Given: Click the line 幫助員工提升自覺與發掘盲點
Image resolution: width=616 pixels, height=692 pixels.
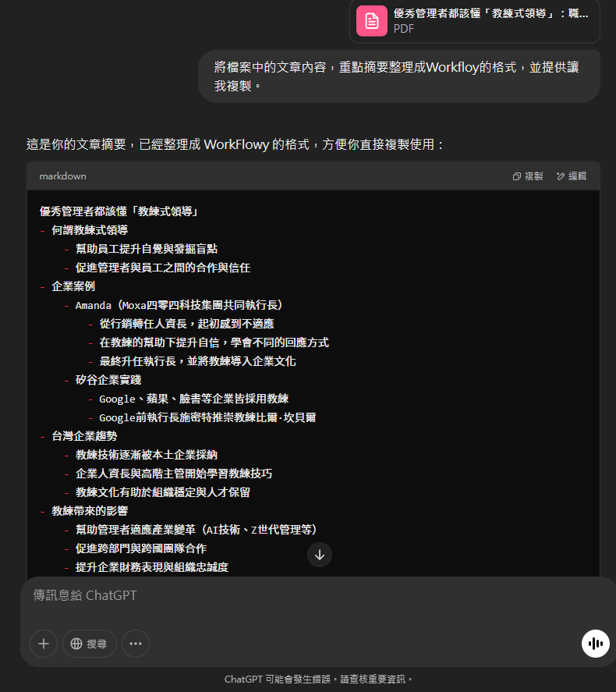Looking at the screenshot, I should point(147,249).
